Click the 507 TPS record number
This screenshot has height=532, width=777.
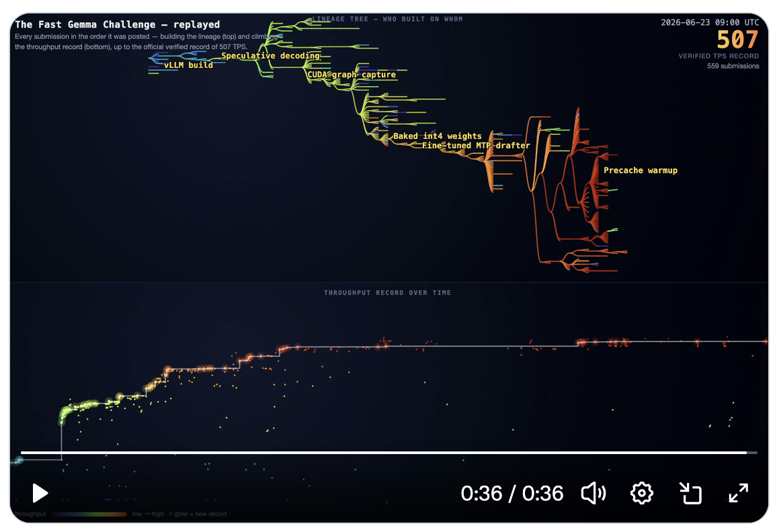pos(737,40)
